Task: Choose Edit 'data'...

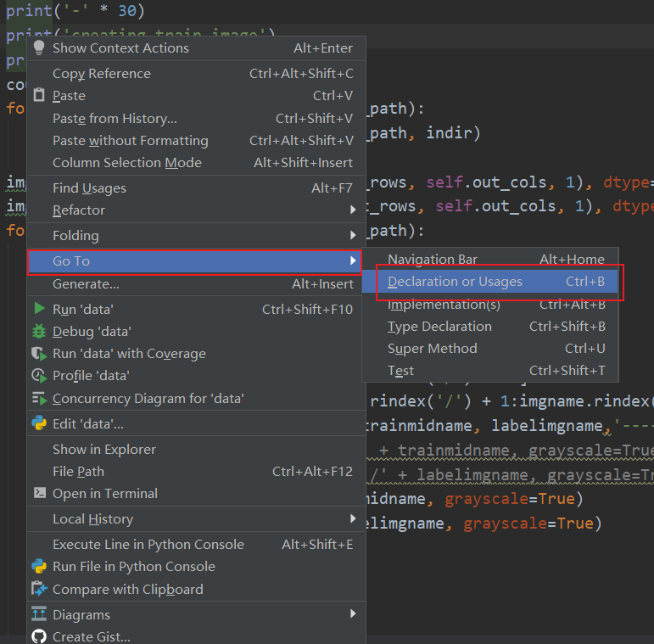Action: (x=197, y=423)
